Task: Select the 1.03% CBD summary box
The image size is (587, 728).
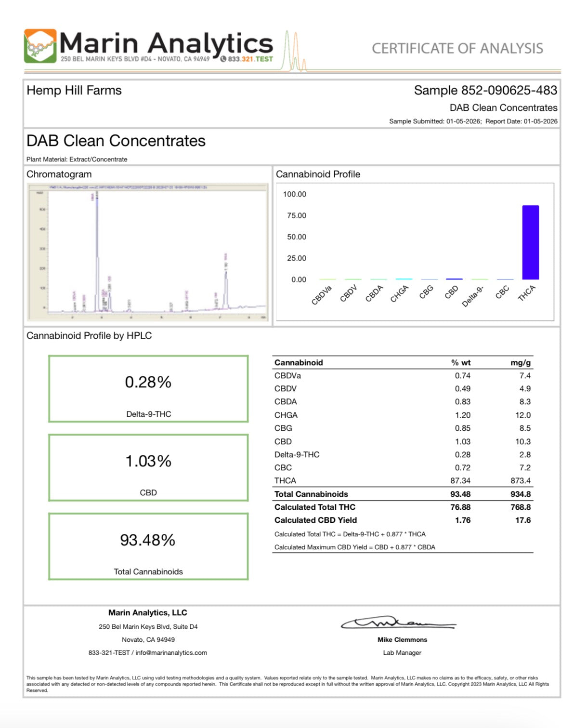Action: [x=148, y=468]
